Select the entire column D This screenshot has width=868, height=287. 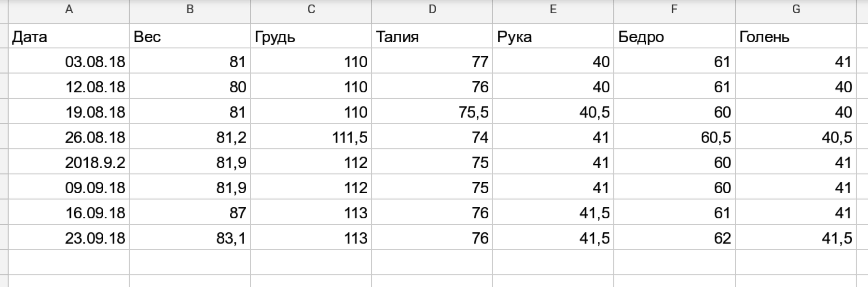(x=432, y=9)
